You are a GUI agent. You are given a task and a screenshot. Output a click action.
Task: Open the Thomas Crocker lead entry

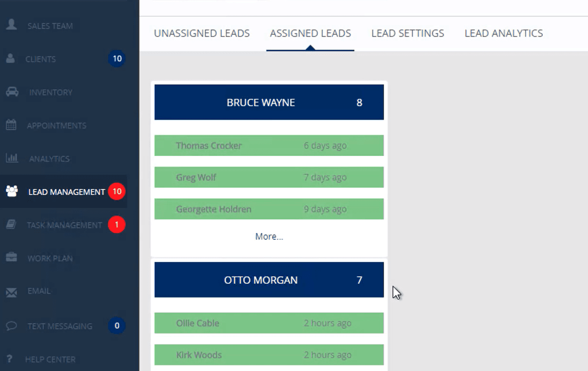tap(269, 145)
